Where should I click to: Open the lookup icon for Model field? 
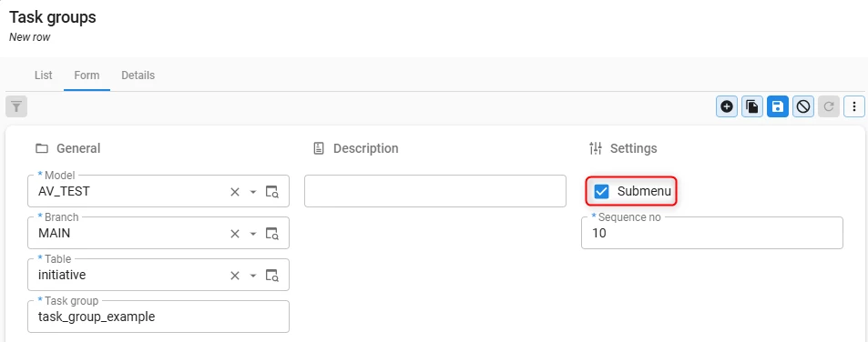pyautogui.click(x=271, y=192)
